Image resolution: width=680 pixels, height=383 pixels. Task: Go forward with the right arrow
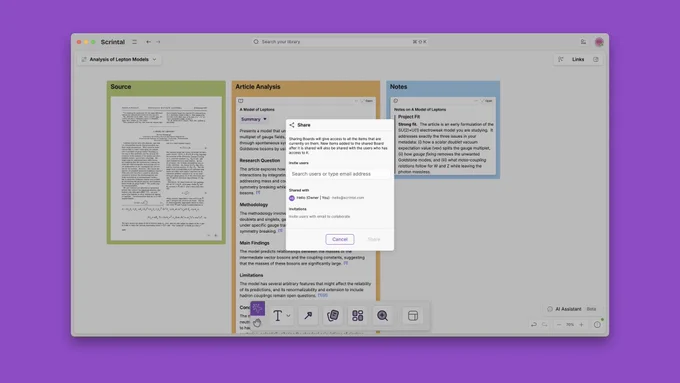tap(158, 42)
